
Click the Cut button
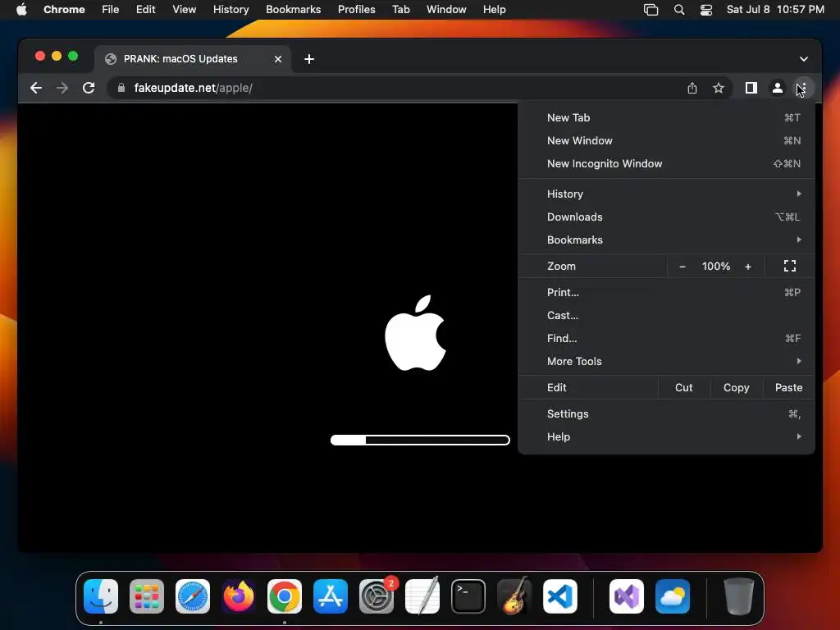684,388
